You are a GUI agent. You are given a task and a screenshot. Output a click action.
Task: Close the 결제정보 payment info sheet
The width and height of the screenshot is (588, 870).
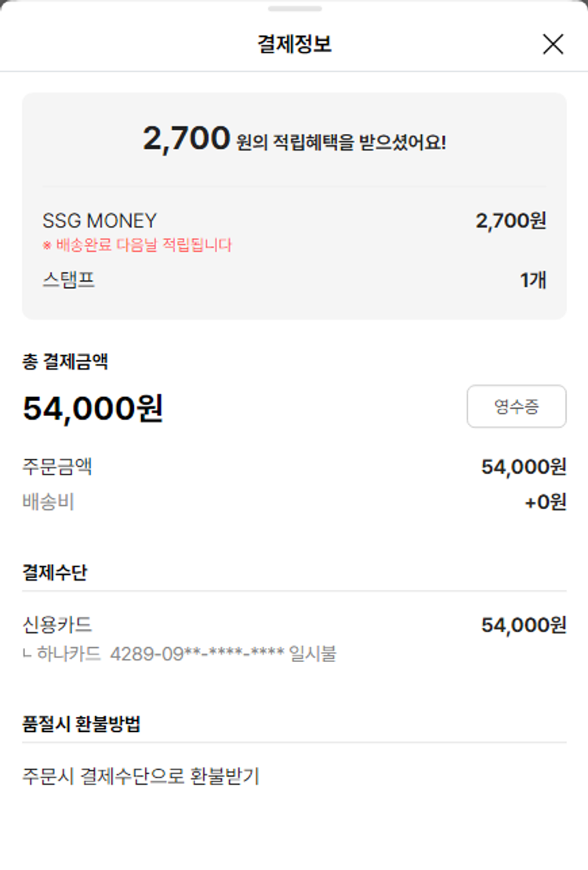553,45
